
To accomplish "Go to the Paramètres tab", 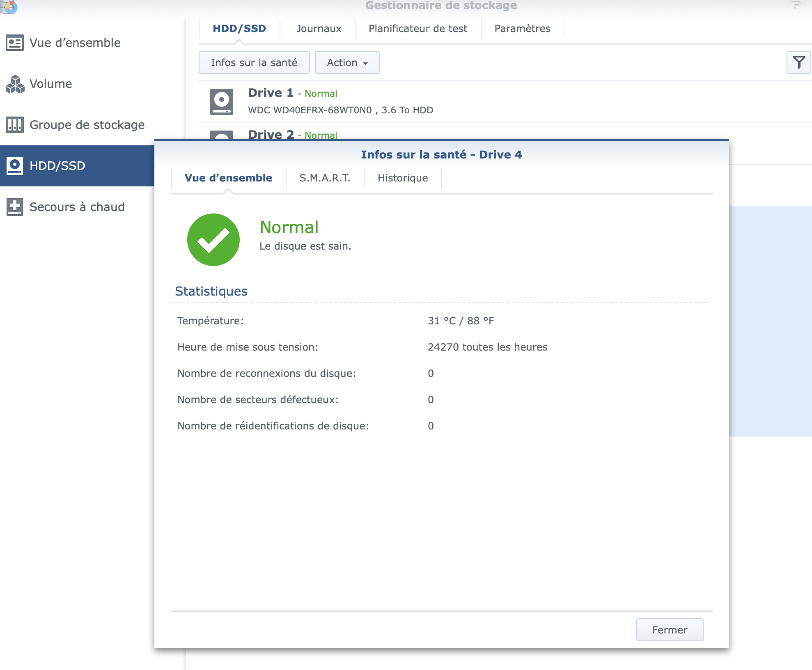I will [522, 29].
